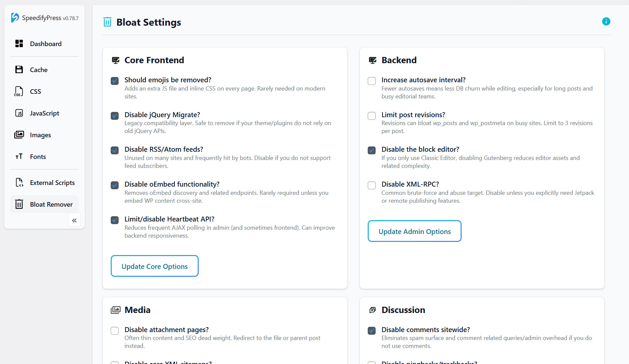
Task: Go to the CSS settings page
Action: click(x=44, y=91)
